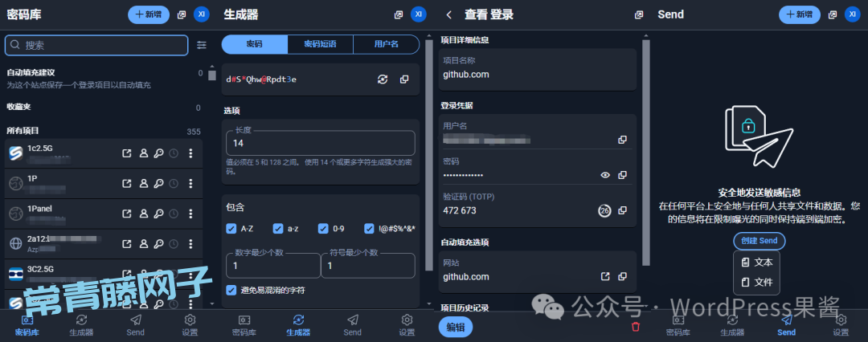Viewport: 868px width, 342px height.
Task: Launch the 1P item website
Action: [127, 183]
